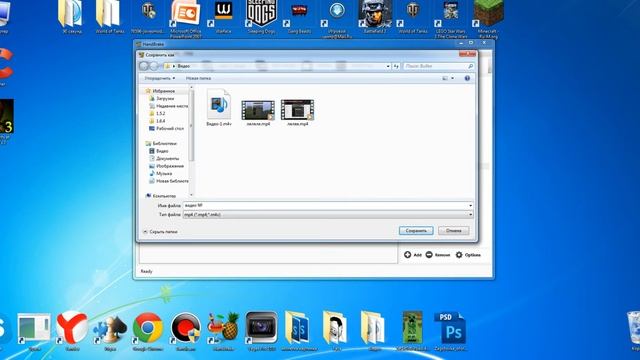
Task: Select Рабочий стол in the sidebar
Action: 167,128
